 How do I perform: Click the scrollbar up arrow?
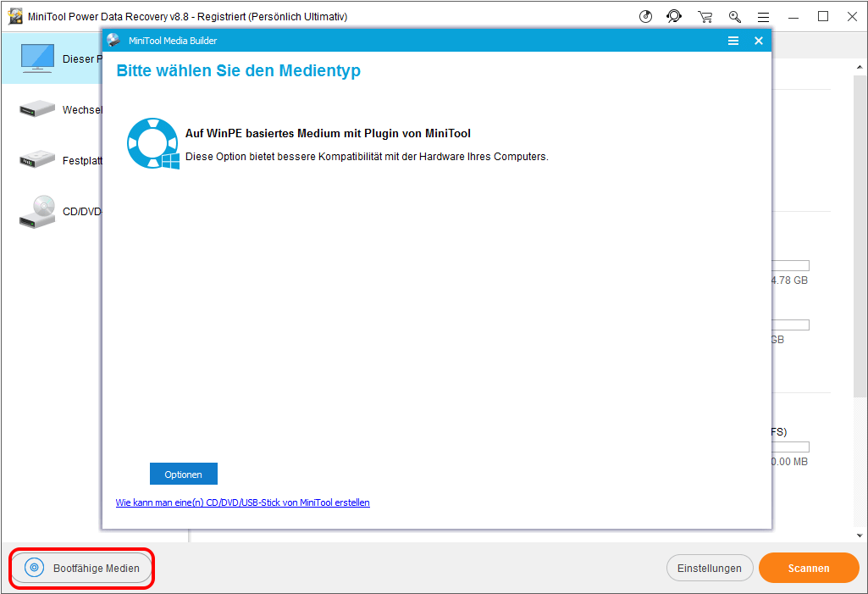(860, 65)
